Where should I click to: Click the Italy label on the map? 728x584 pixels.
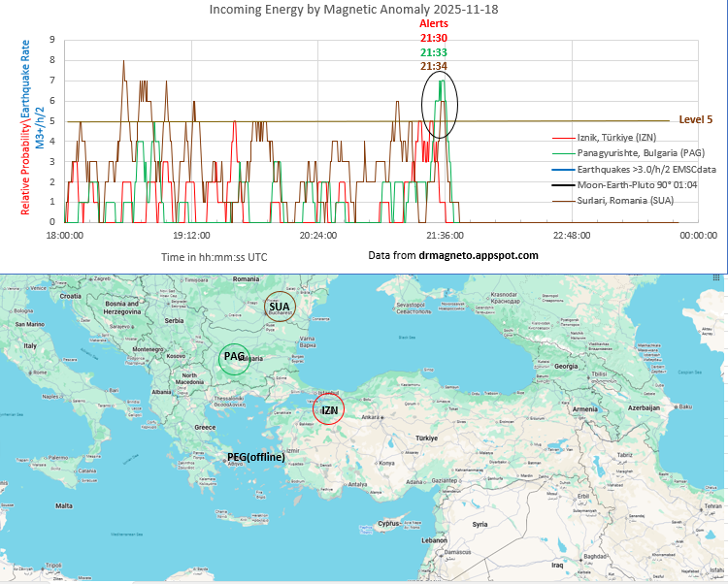pyautogui.click(x=30, y=345)
